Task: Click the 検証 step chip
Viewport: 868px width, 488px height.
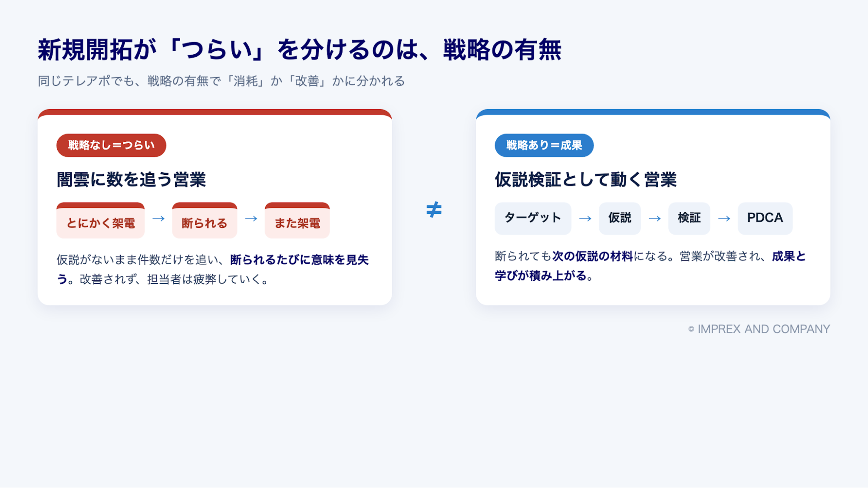Action: 689,218
